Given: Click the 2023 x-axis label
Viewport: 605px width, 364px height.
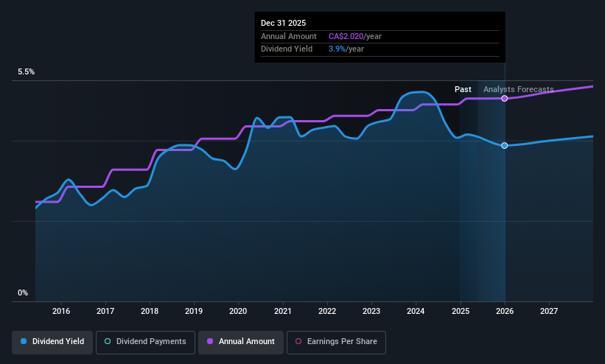Looking at the screenshot, I should click(371, 311).
